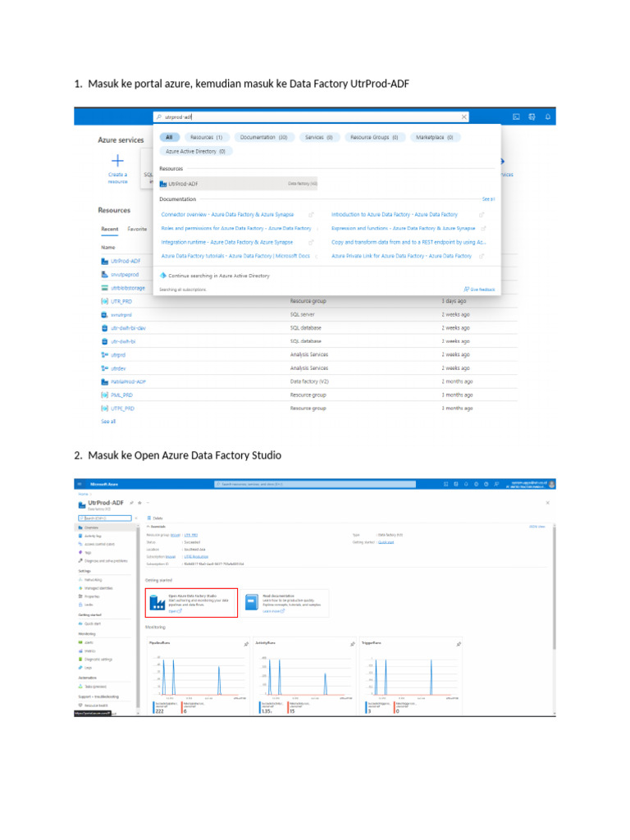
Task: Close the UtrProd-ADF blade with X
Action: (547, 503)
